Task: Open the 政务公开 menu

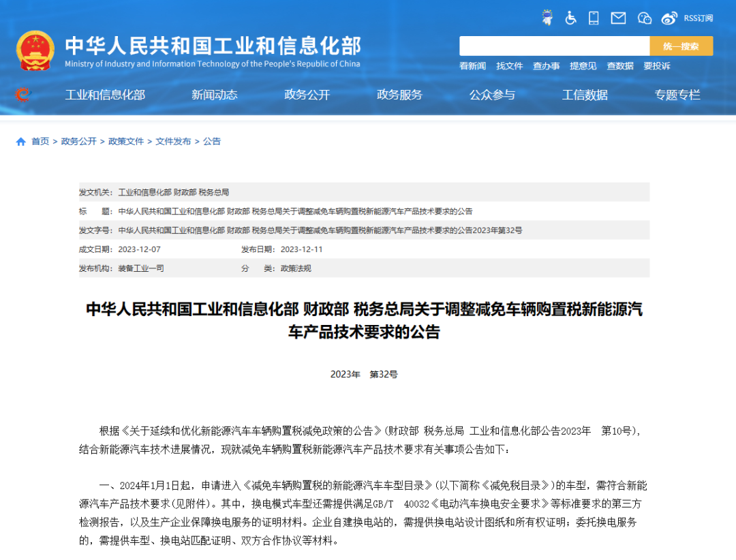Action: (307, 95)
